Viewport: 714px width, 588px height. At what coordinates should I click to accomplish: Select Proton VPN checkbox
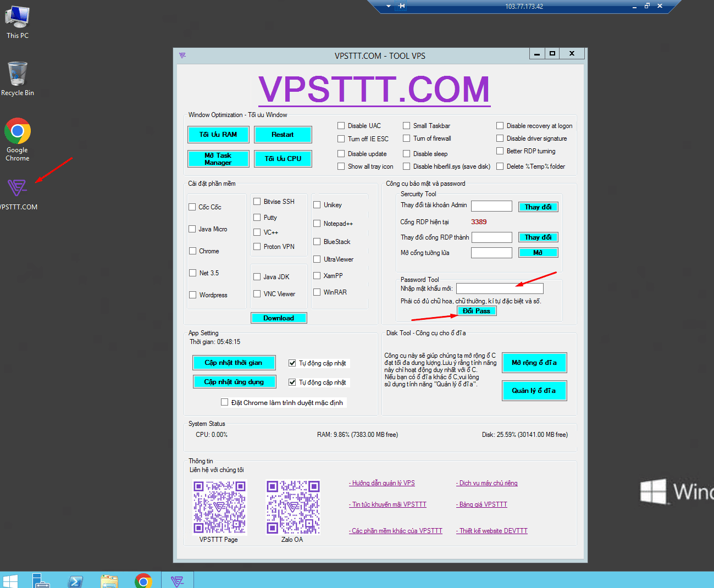tap(257, 247)
